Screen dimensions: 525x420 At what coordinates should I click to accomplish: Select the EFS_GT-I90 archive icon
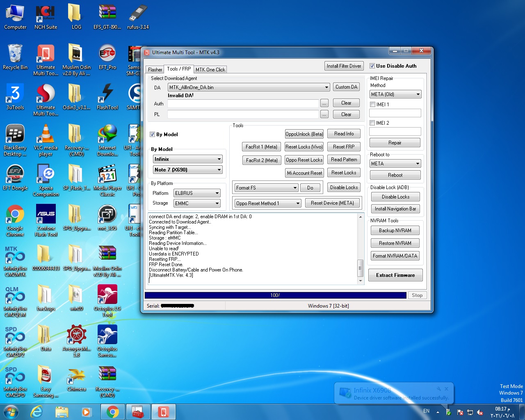coord(107,17)
